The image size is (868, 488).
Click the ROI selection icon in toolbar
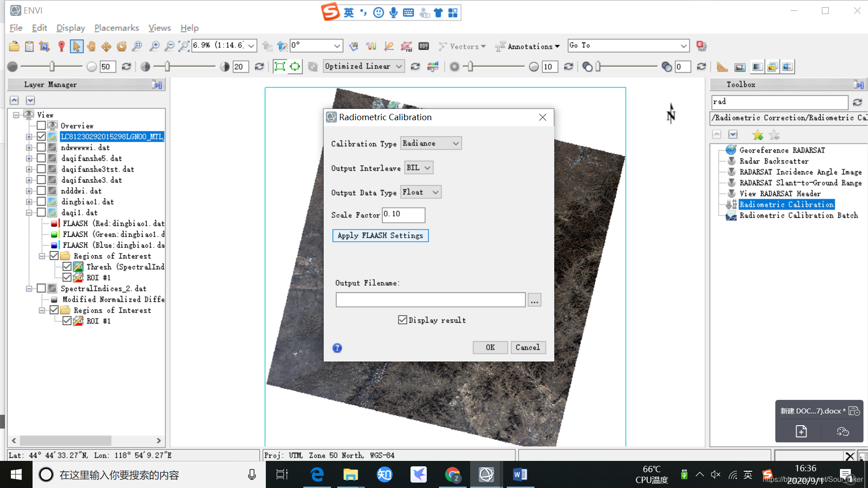[406, 46]
